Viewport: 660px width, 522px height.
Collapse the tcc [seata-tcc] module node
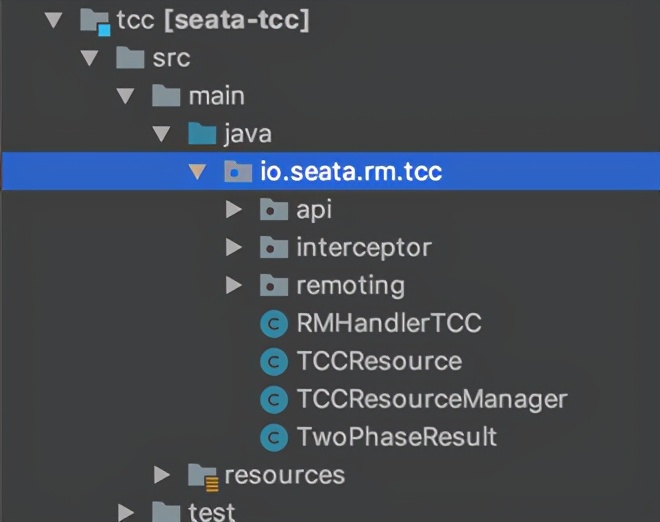tap(53, 20)
